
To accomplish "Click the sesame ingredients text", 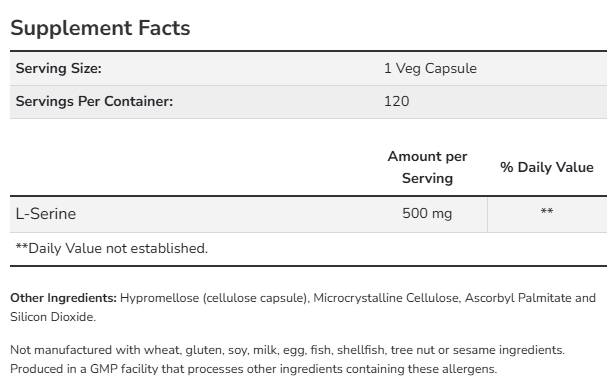I will pyautogui.click(x=508, y=350).
